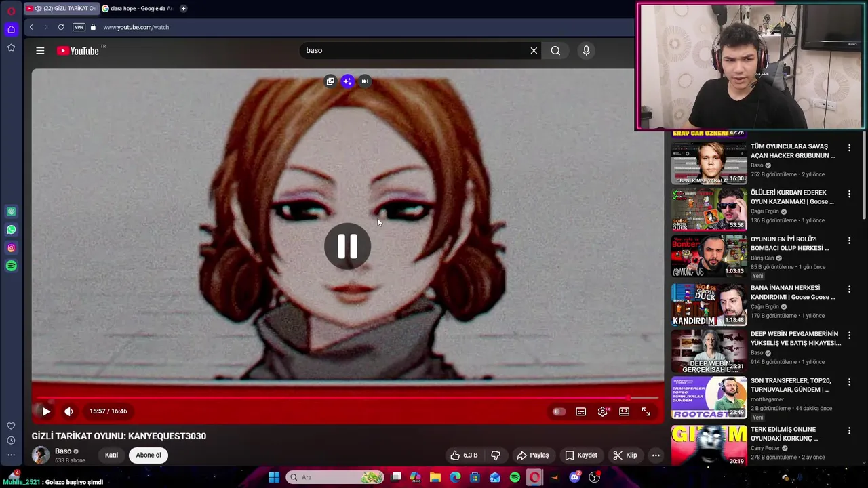The height and width of the screenshot is (488, 868).
Task: Open the sidebar three-dots more menu
Action: click(11, 455)
